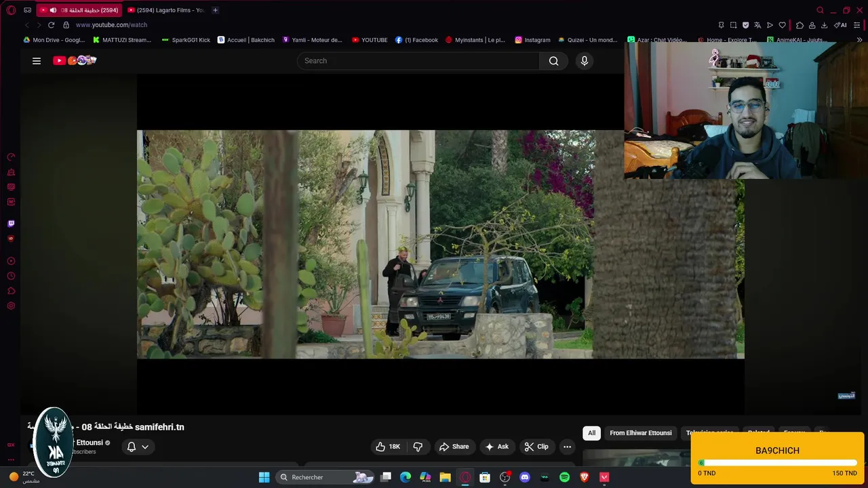
Task: Open sidebar settings gear
Action: (x=11, y=306)
